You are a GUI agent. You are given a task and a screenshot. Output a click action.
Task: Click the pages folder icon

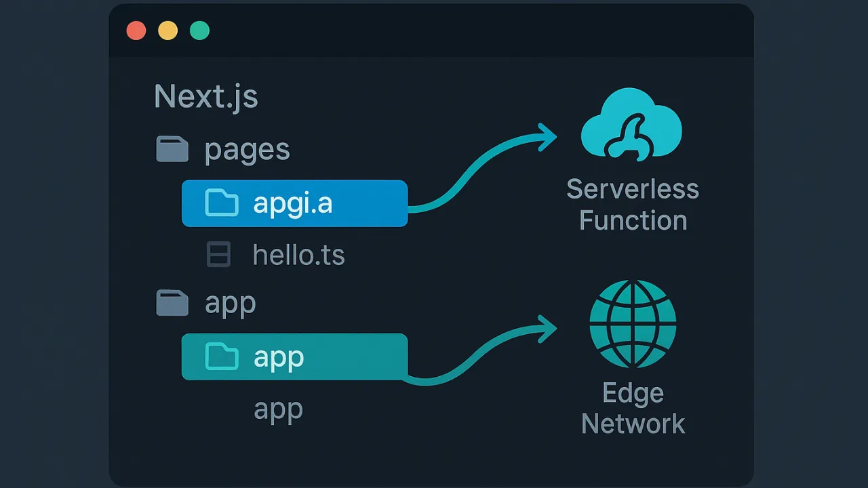[172, 148]
